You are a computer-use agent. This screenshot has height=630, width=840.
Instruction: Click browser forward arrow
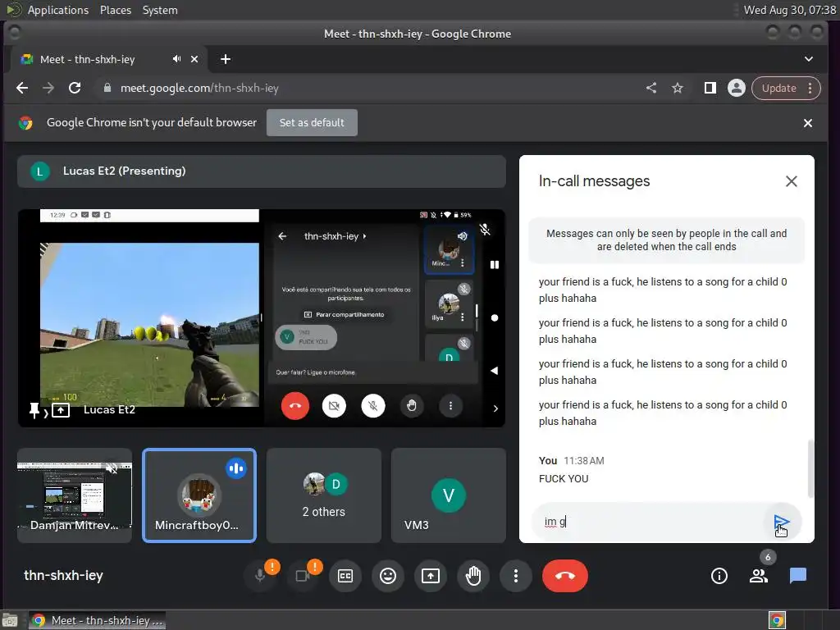(48, 88)
